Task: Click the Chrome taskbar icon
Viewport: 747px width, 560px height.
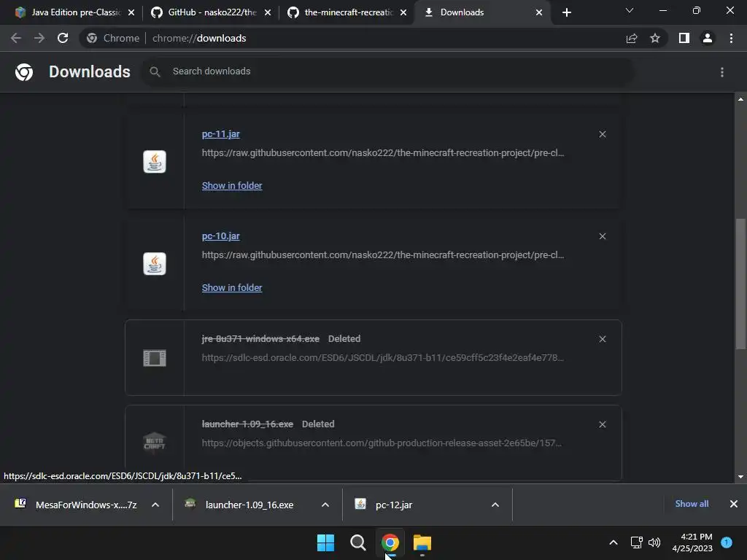Action: [390, 542]
